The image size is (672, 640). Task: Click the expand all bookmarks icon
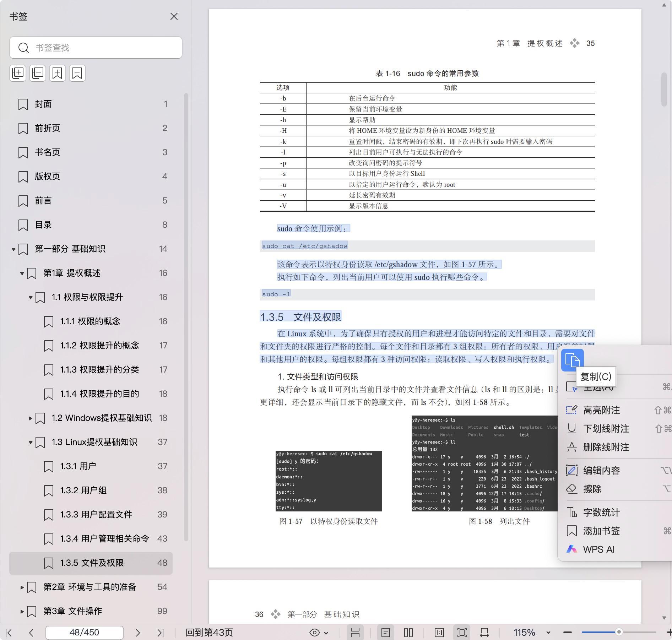(18, 73)
